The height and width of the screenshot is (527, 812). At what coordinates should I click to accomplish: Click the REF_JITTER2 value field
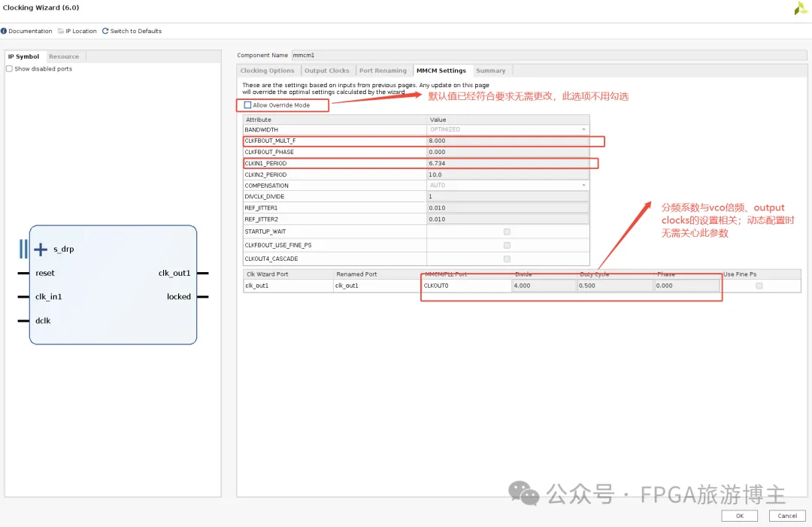point(508,220)
